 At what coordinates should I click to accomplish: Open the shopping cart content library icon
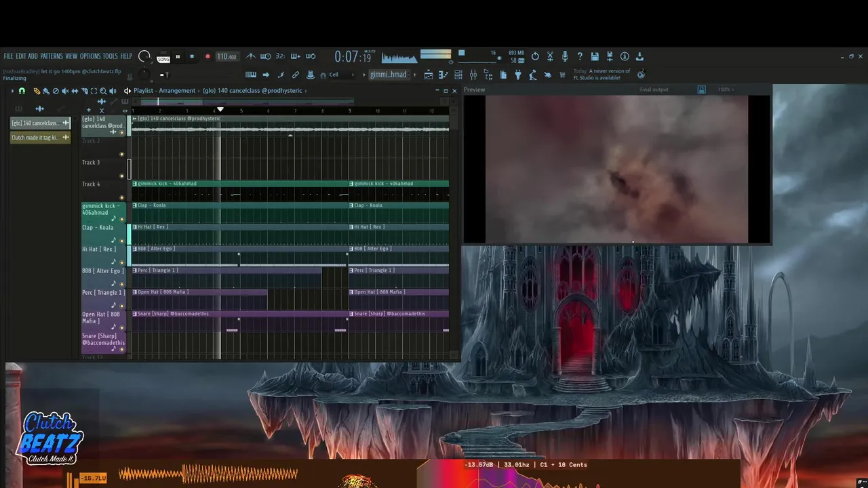562,75
